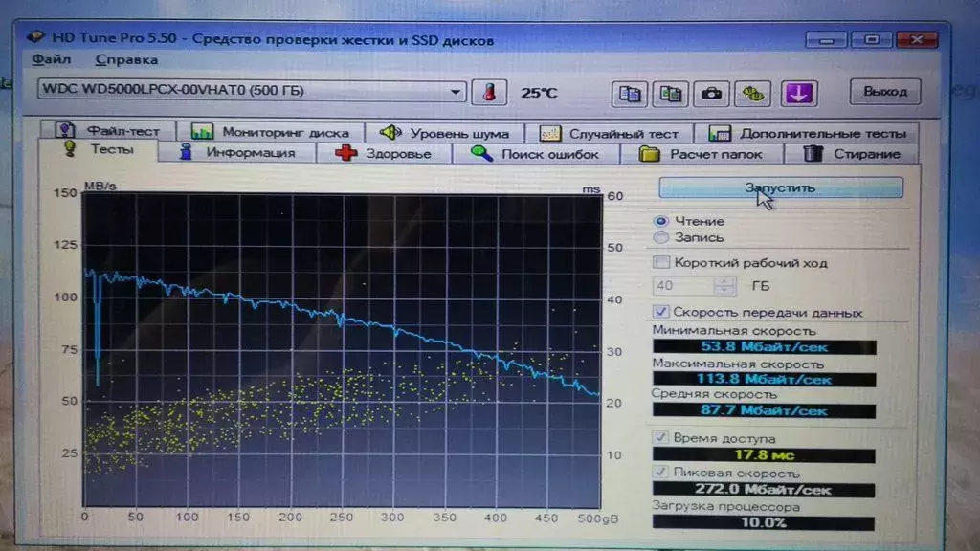Viewport: 980px width, 551px height.
Task: Click the maximum speed value 113.8 Мбайт/сек
Action: 764,379
